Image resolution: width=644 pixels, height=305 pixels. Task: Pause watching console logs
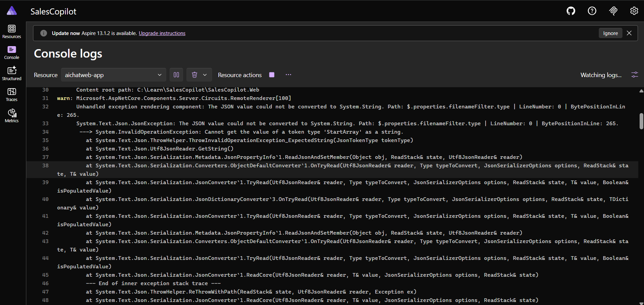pyautogui.click(x=176, y=75)
